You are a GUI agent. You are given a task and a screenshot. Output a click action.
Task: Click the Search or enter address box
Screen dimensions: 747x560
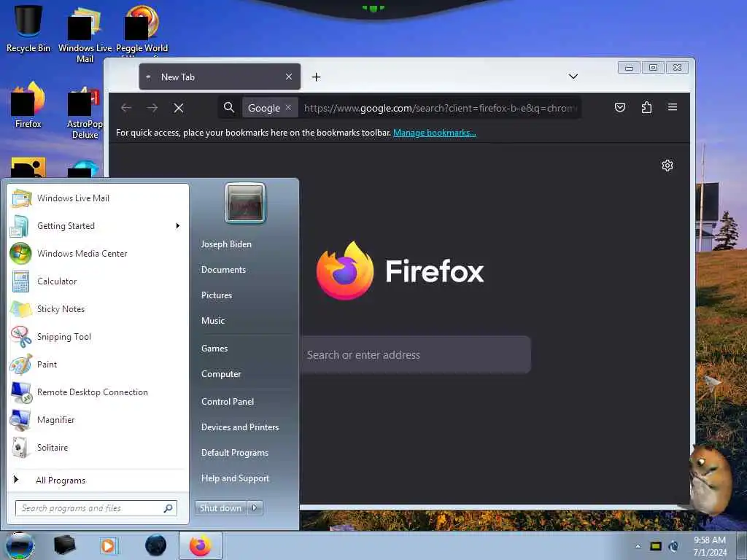tap(415, 355)
